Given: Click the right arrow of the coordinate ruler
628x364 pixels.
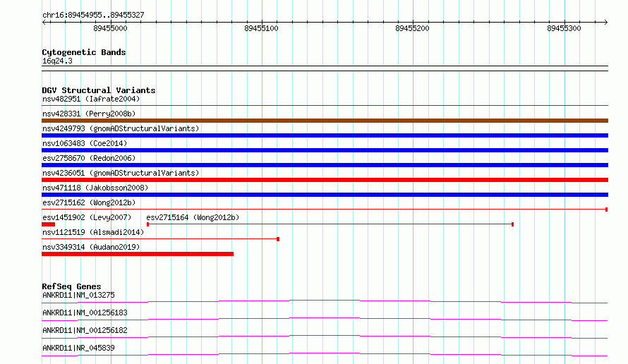Looking at the screenshot, I should pyautogui.click(x=605, y=22).
